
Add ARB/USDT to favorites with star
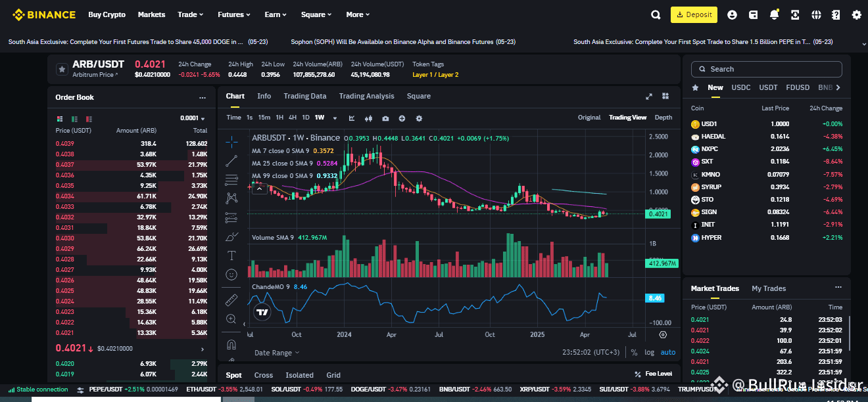pos(61,69)
